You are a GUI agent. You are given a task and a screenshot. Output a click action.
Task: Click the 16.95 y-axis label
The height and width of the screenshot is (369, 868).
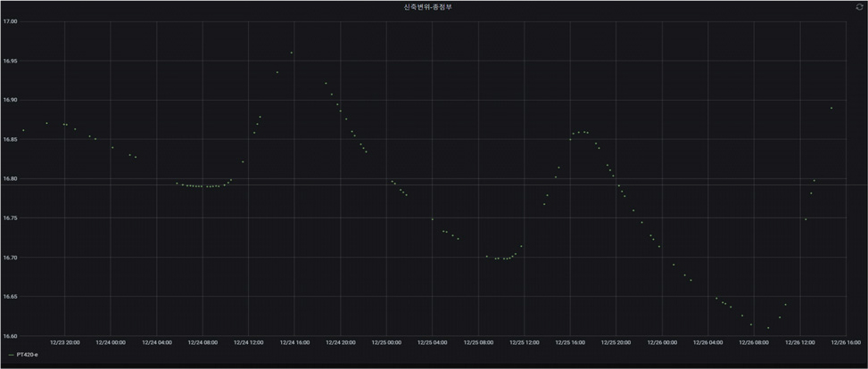click(10, 61)
